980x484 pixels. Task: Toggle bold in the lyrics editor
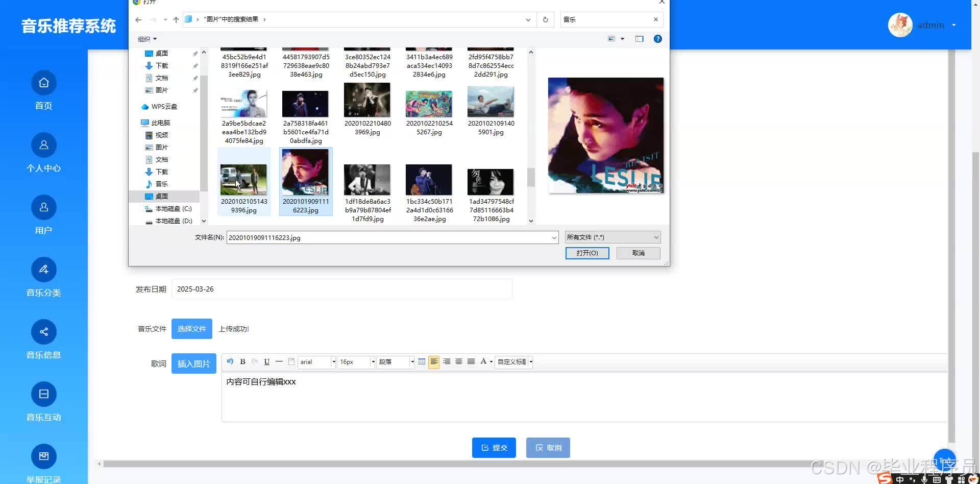(243, 361)
